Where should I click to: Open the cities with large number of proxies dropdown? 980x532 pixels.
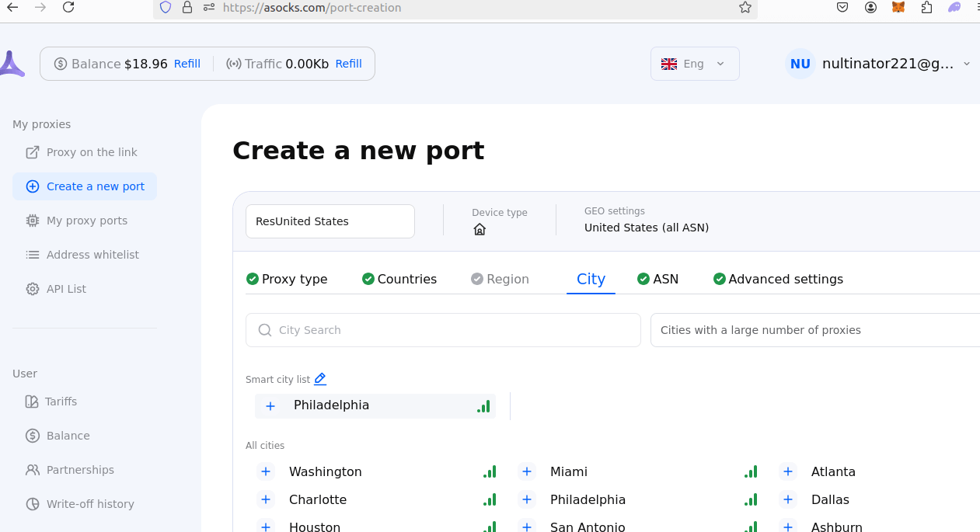point(814,330)
